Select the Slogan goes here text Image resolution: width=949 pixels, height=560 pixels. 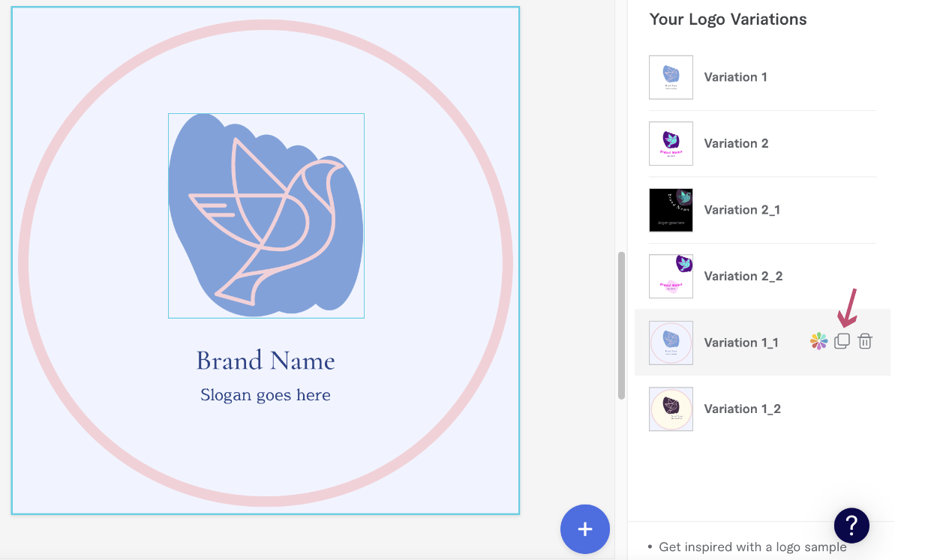pos(266,394)
